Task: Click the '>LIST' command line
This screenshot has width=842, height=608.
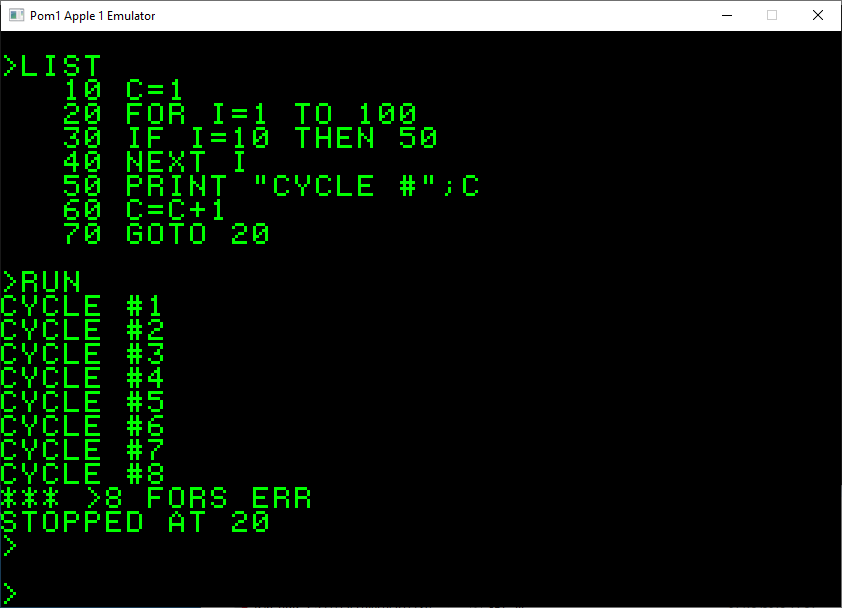Action: 52,66
